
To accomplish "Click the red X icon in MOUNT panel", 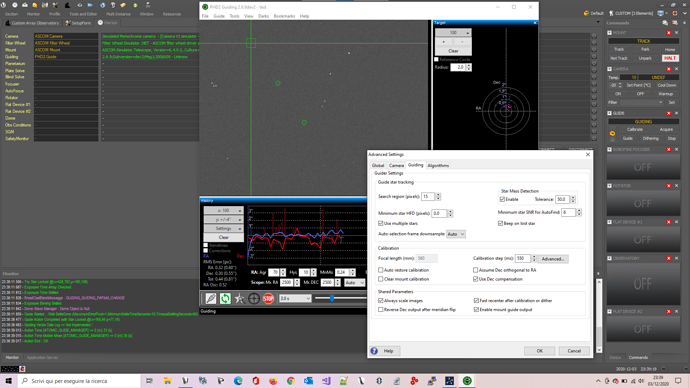I will [668, 33].
